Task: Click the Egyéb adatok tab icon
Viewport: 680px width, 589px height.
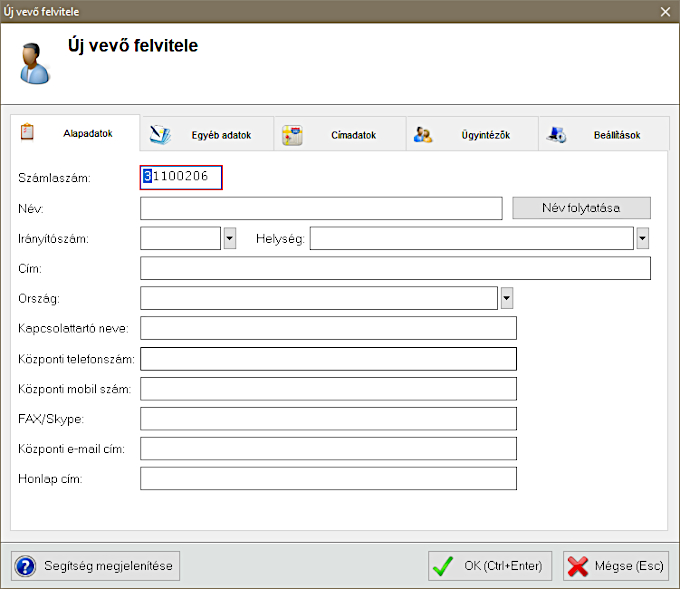Action: click(161, 134)
